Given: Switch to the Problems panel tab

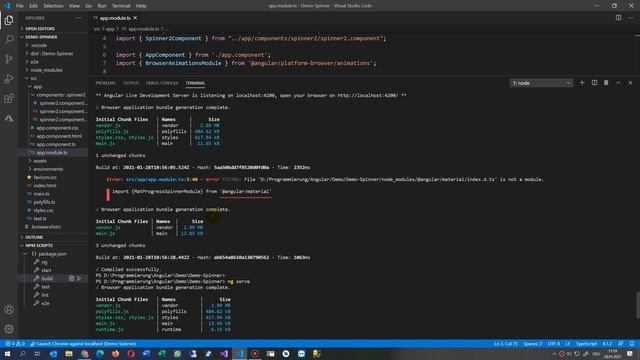Looking at the screenshot, I should (106, 83).
